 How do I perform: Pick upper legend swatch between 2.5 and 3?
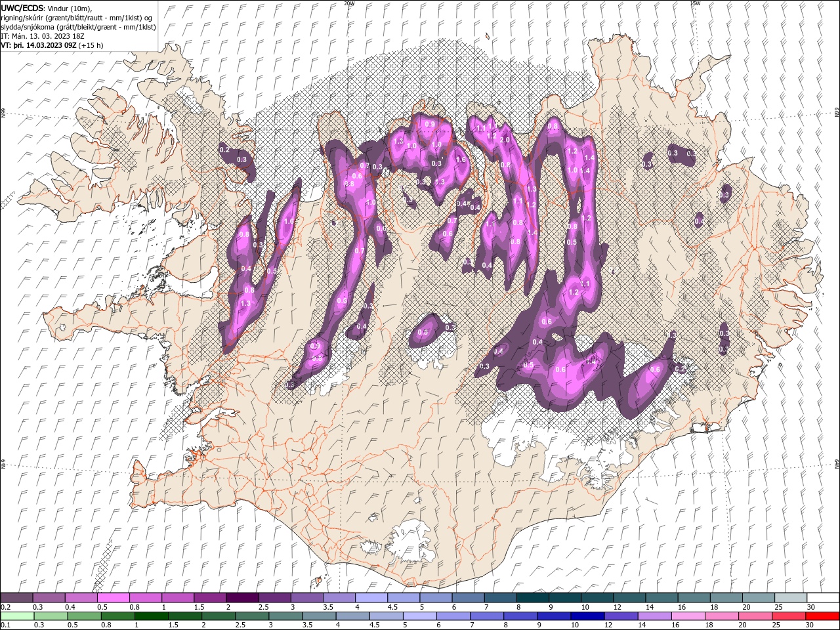pos(275,597)
